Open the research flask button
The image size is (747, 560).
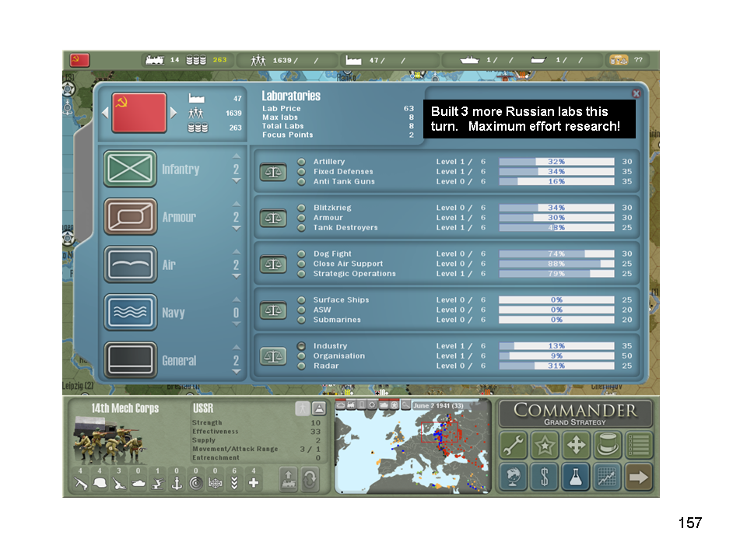pos(576,477)
